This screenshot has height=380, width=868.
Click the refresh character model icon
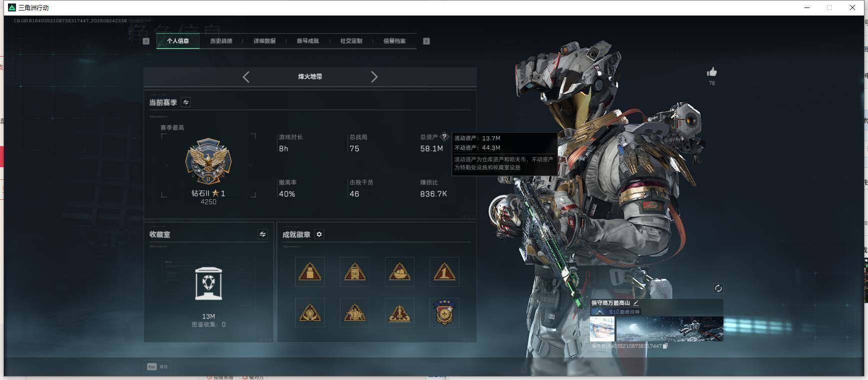pyautogui.click(x=718, y=288)
